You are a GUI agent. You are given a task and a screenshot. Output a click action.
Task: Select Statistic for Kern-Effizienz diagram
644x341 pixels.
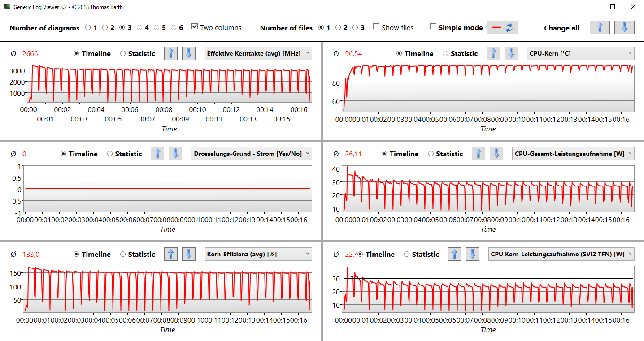tap(123, 254)
